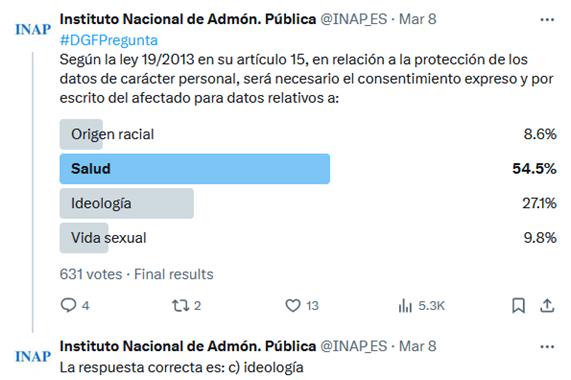This screenshot has width=571, height=380.
Task: Select the Origen racial poll option
Action: coord(308,134)
